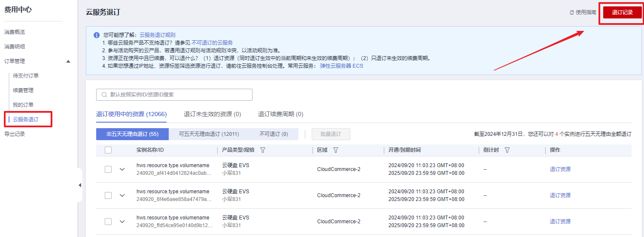This screenshot has height=237, width=644.
Task: Click the search magnifier icon
Action: [x=104, y=95]
